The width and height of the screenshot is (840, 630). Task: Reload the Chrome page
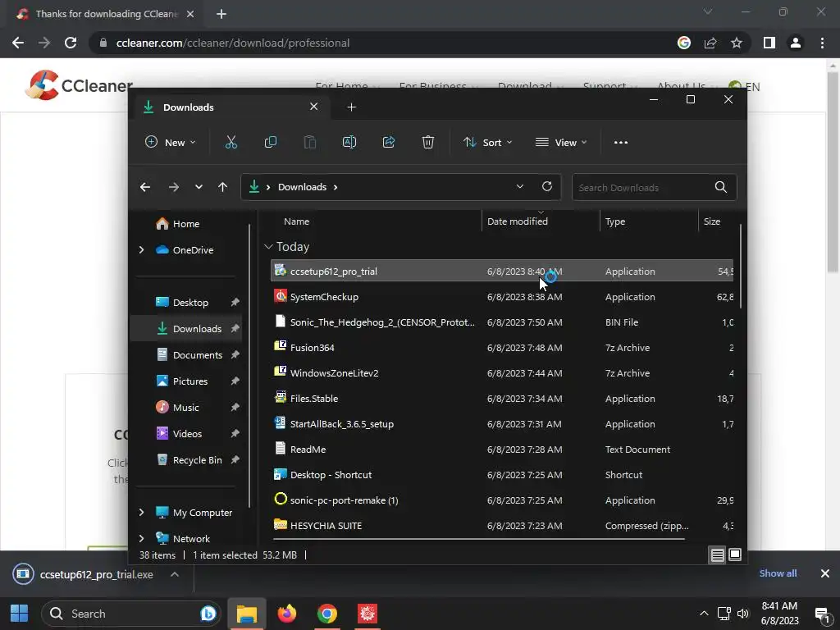[x=71, y=43]
